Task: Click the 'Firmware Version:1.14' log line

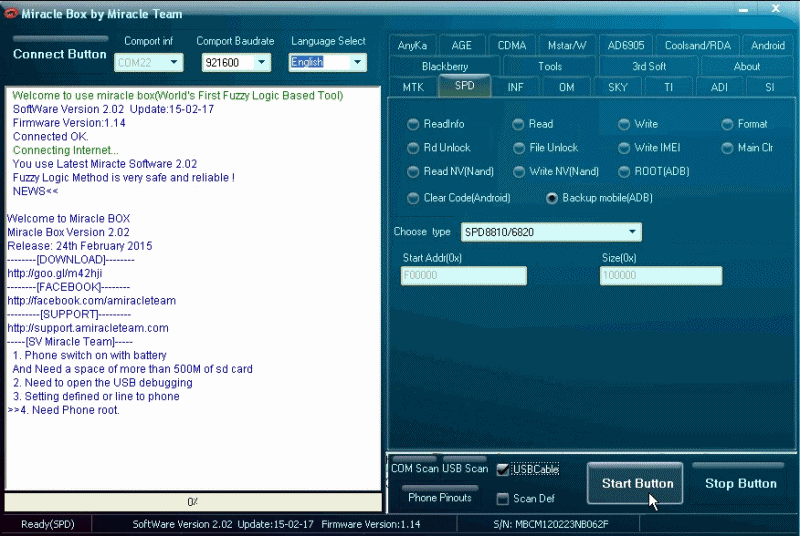Action: (69, 123)
